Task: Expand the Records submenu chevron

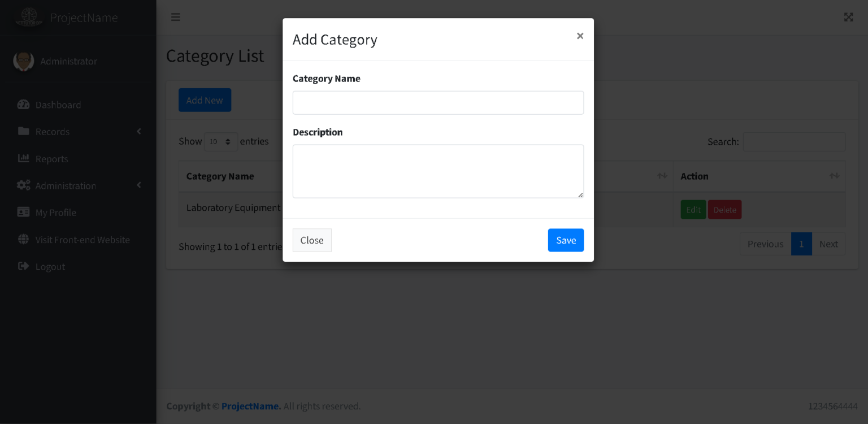Action: click(x=139, y=131)
